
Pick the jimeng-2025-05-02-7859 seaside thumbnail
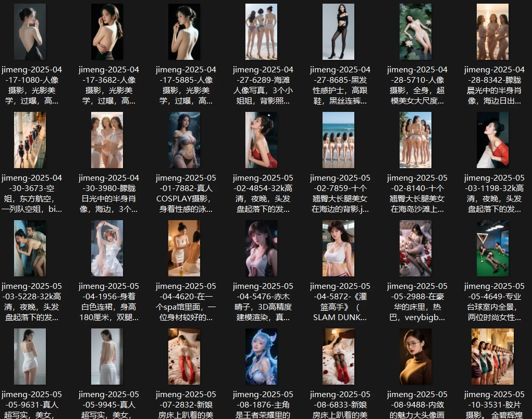pyautogui.click(x=338, y=140)
